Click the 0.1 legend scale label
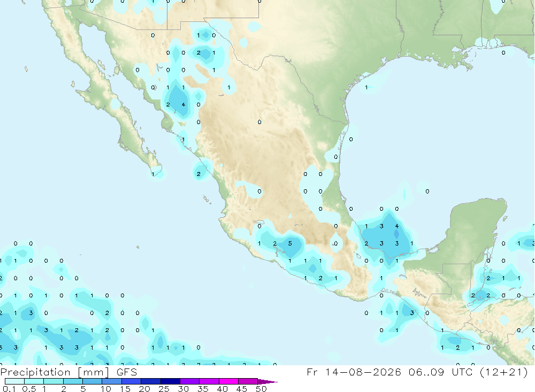This screenshot has width=535, height=392. click(x=9, y=389)
